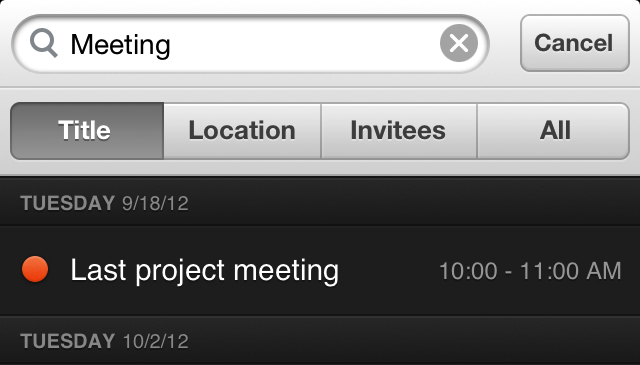Screen dimensions: 640x365
Task: Select the TUESDAY 10/2/12 section header
Action: tap(320, 341)
